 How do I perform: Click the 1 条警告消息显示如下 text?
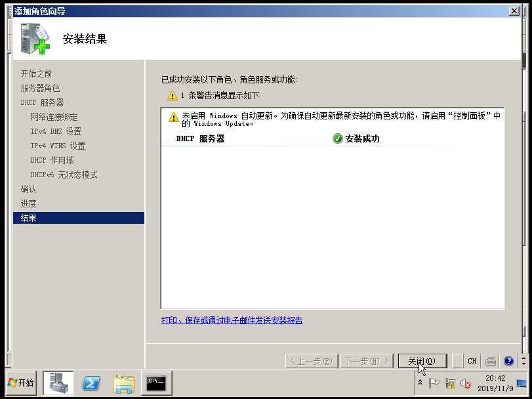click(220, 95)
